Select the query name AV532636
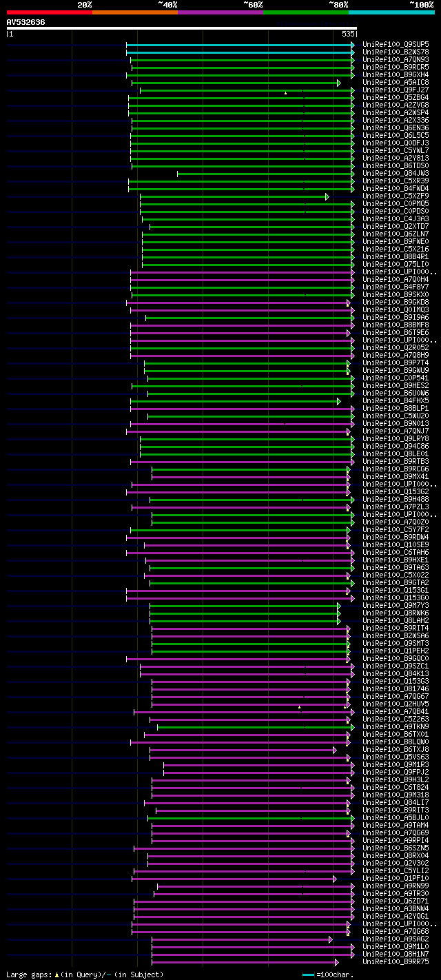This screenshot has height=980, width=441. tap(25, 22)
